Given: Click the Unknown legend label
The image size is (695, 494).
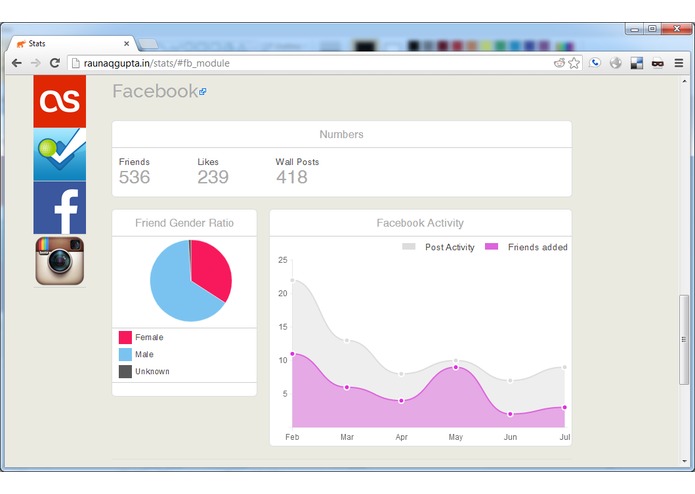Looking at the screenshot, I should pos(152,371).
